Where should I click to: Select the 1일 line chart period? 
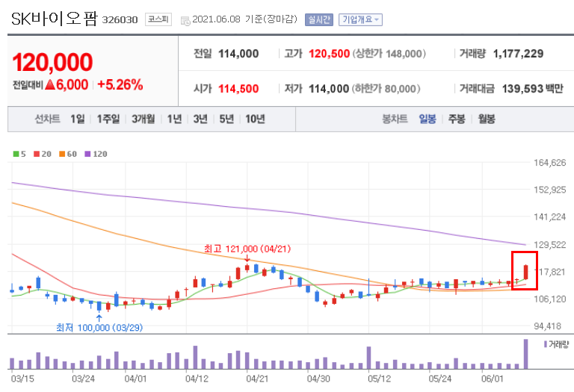tap(77, 119)
